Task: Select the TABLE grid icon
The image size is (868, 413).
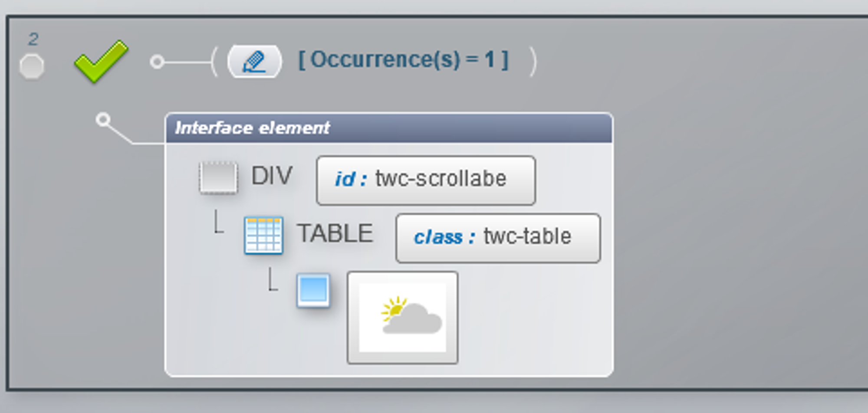Action: [263, 235]
